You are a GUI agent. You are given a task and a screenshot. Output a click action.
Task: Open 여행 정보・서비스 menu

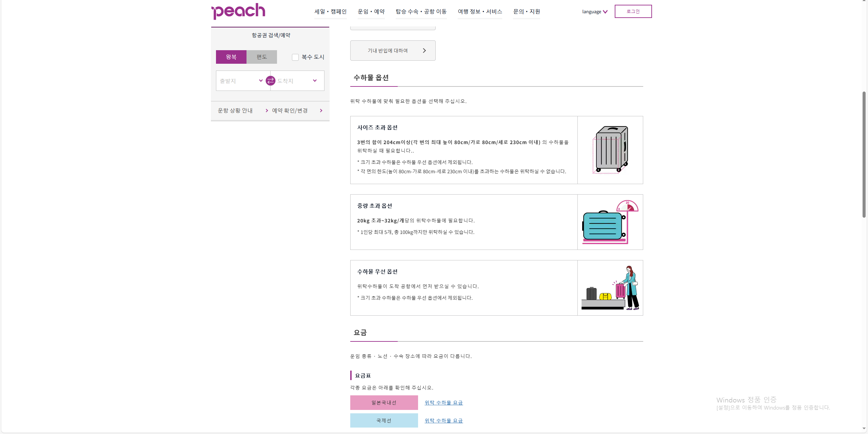480,12
